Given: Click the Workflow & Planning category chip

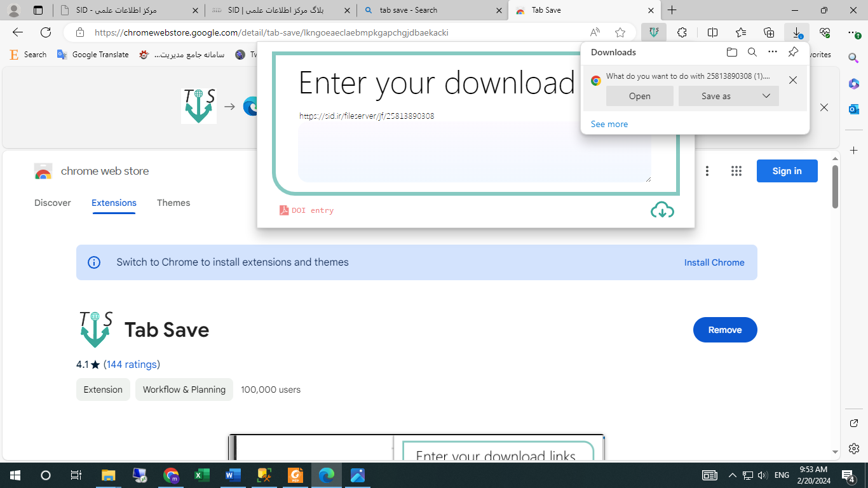Looking at the screenshot, I should click(184, 390).
